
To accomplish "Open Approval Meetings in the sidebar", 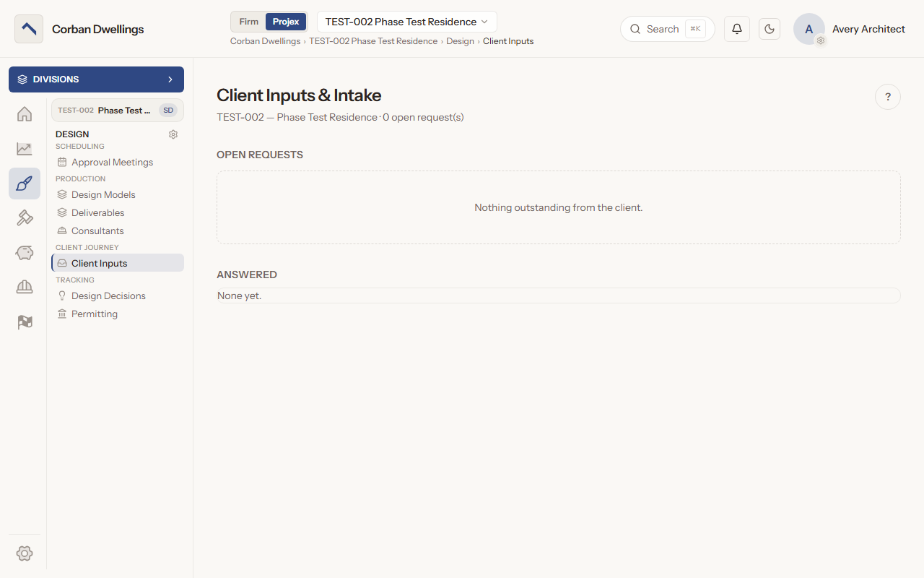I will pyautogui.click(x=118, y=163).
